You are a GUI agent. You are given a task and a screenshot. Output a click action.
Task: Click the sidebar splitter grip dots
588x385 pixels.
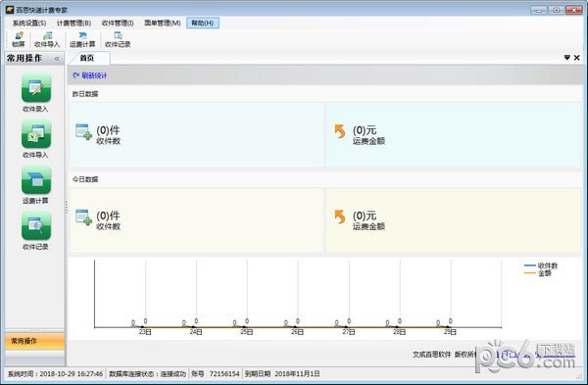[67, 208]
